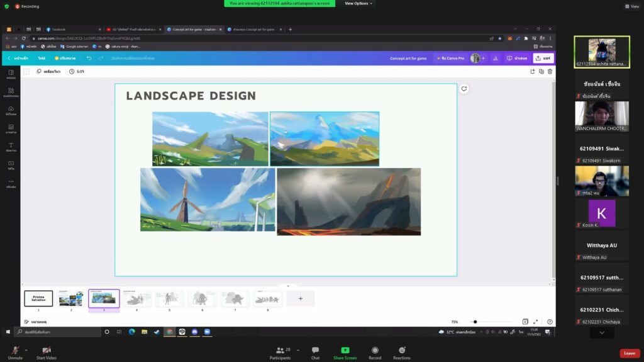The width and height of the screenshot is (644, 362).
Task: Select the Text tool in Canva sidebar
Action: click(11, 147)
